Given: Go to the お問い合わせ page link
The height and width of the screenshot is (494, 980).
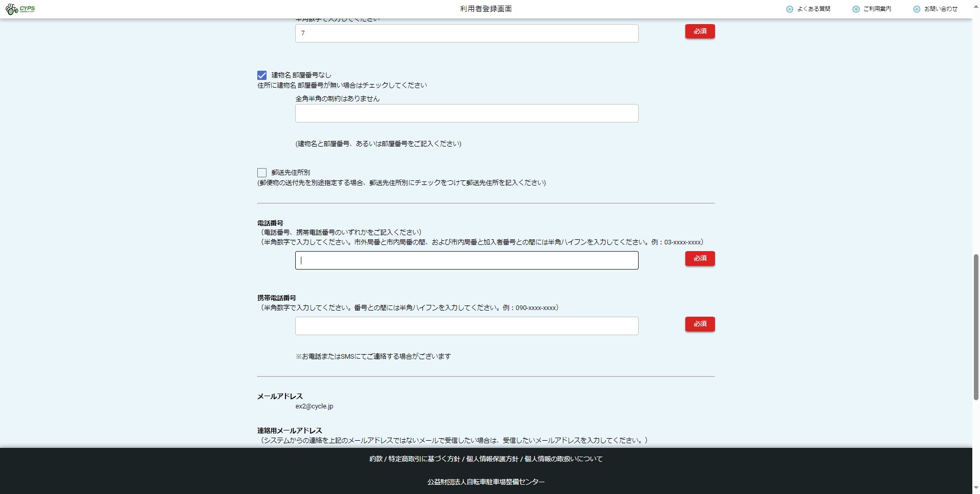Looking at the screenshot, I should click(x=941, y=9).
